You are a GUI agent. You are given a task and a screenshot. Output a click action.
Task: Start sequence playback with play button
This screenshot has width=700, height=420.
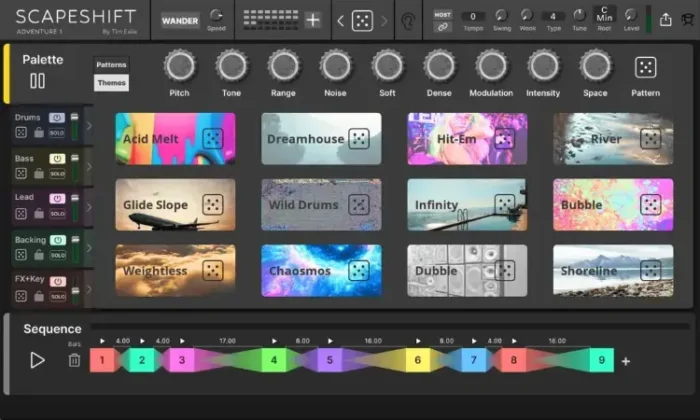coord(37,360)
